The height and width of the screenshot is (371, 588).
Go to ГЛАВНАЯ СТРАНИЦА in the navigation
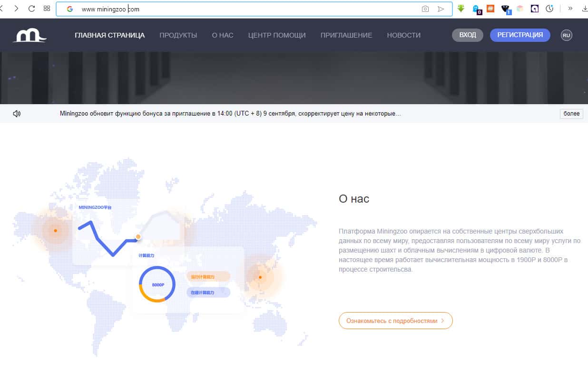[x=110, y=35]
